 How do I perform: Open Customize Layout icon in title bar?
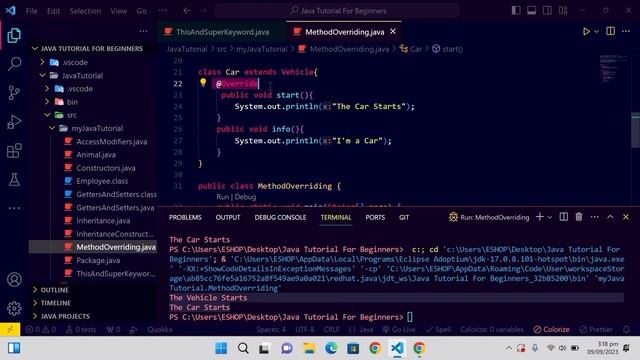(x=563, y=11)
